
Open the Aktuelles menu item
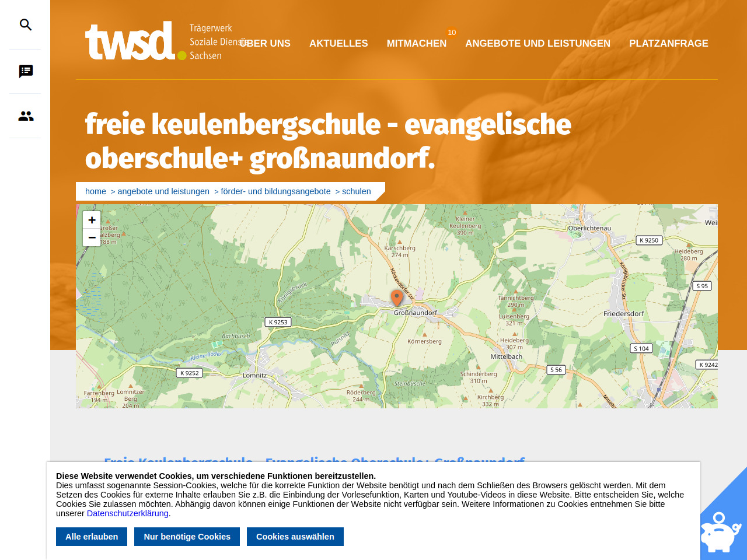(338, 44)
